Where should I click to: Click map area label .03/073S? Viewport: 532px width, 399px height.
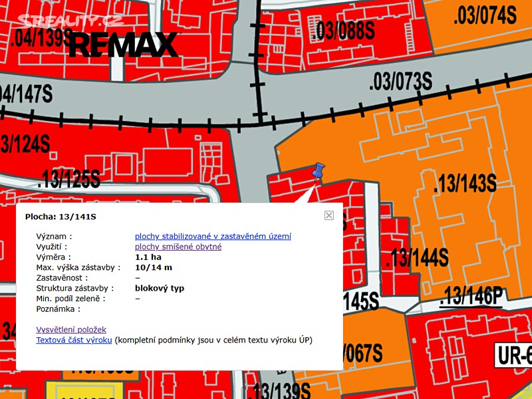pyautogui.click(x=401, y=81)
